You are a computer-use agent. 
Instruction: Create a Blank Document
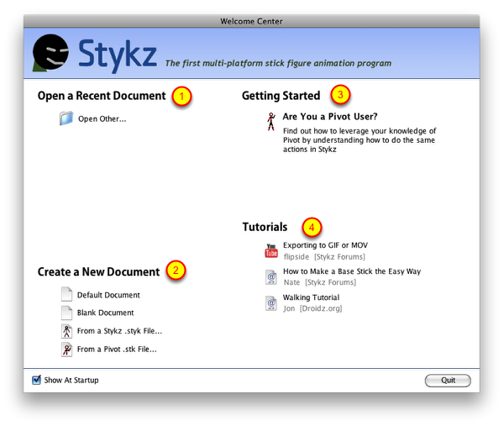coord(106,313)
